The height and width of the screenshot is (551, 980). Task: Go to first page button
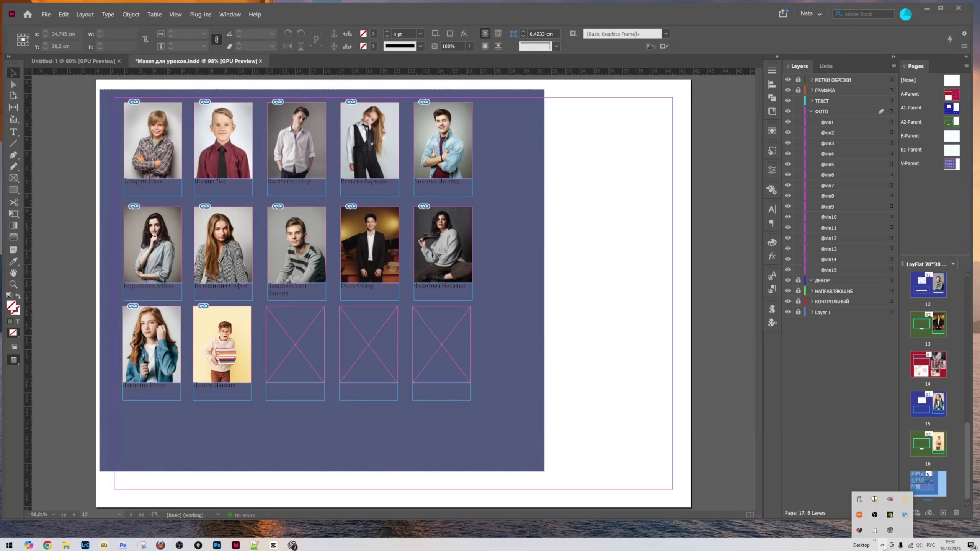[x=64, y=515]
